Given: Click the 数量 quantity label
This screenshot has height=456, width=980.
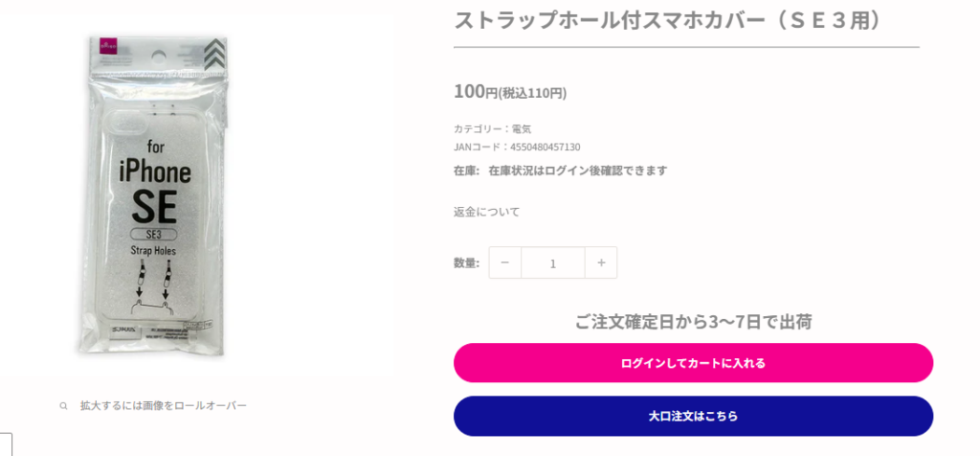Looking at the screenshot, I should tap(466, 262).
